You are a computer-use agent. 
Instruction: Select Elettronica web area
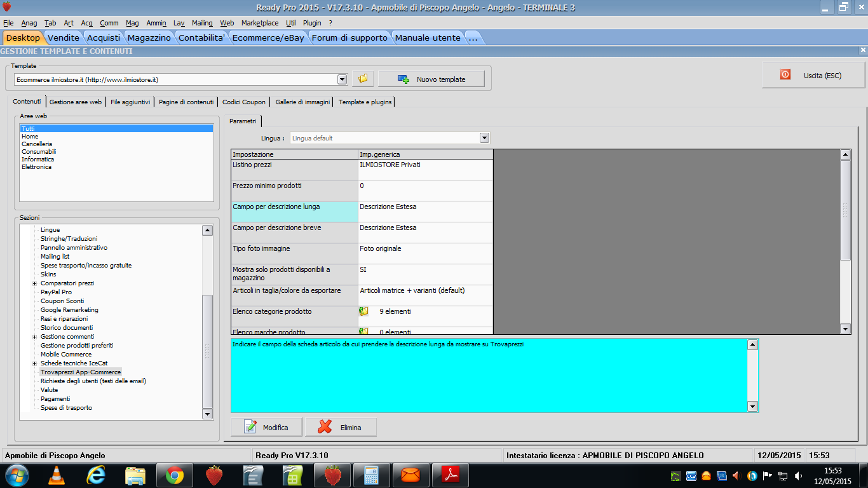click(x=36, y=167)
